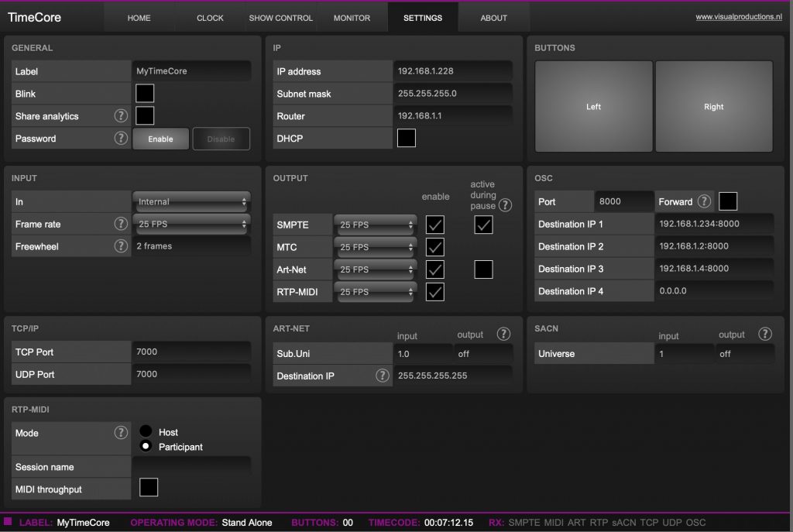Uncheck the SMPTE enable checkbox
This screenshot has width=793, height=532.
(435, 225)
